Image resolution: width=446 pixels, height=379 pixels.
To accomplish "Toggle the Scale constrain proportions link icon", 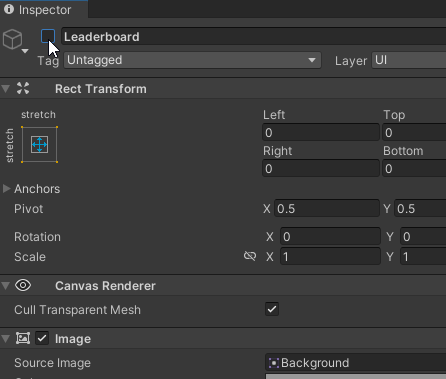I will point(250,256).
